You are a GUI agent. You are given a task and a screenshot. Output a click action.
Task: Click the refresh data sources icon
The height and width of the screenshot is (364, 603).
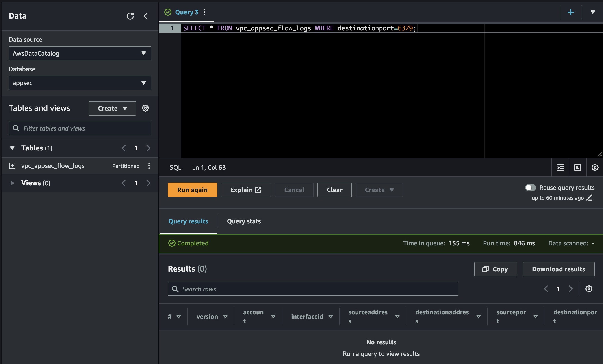click(130, 15)
